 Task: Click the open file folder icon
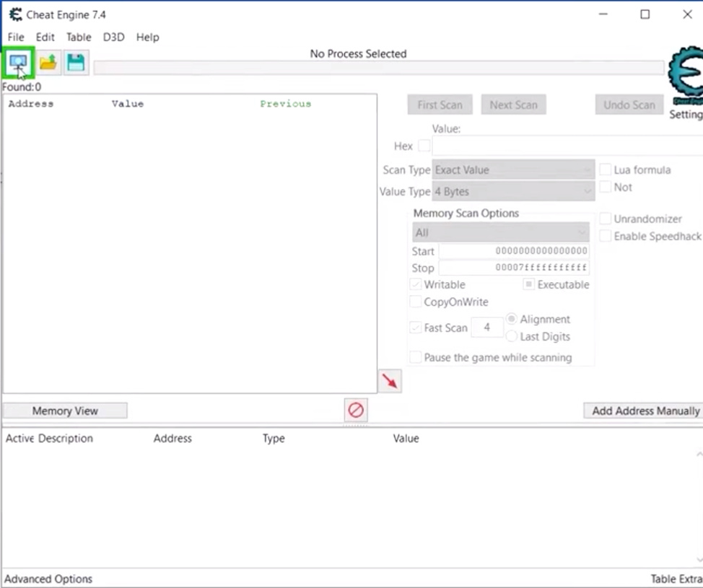pyautogui.click(x=48, y=63)
